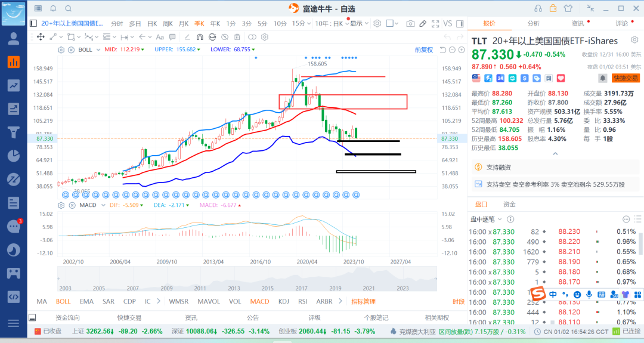Image resolution: width=644 pixels, height=343 pixels.
Task: Click the 快捷交易 orange button
Action: (626, 78)
